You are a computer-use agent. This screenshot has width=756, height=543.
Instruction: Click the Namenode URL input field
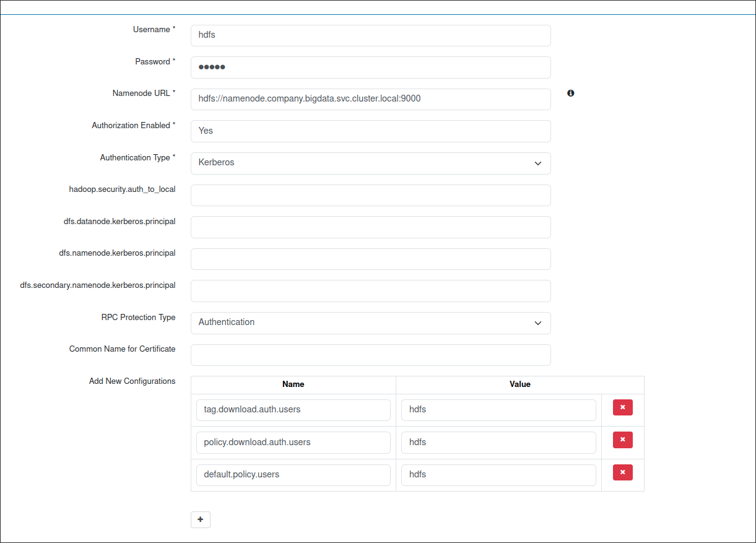point(370,99)
